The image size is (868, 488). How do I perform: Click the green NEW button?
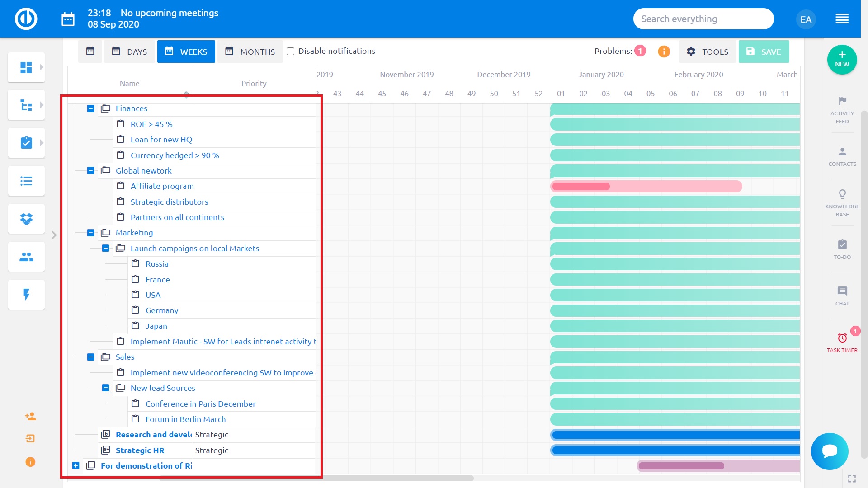(842, 60)
